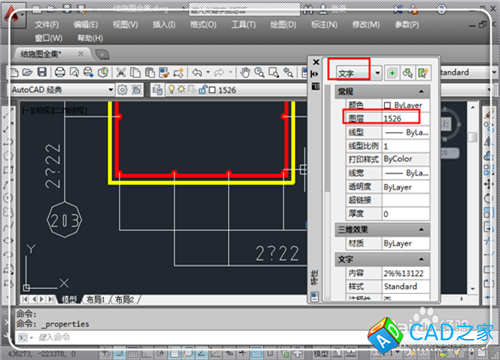Viewport: 500px width, 360px height.
Task: Activate the Pan hand tool
Action: coord(245,72)
